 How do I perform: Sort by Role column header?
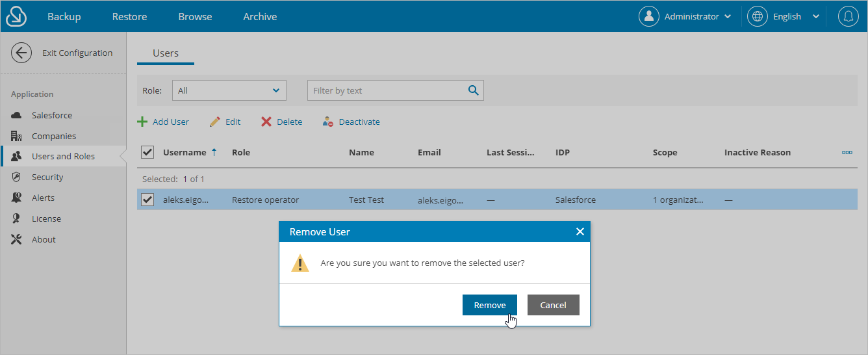(241, 152)
